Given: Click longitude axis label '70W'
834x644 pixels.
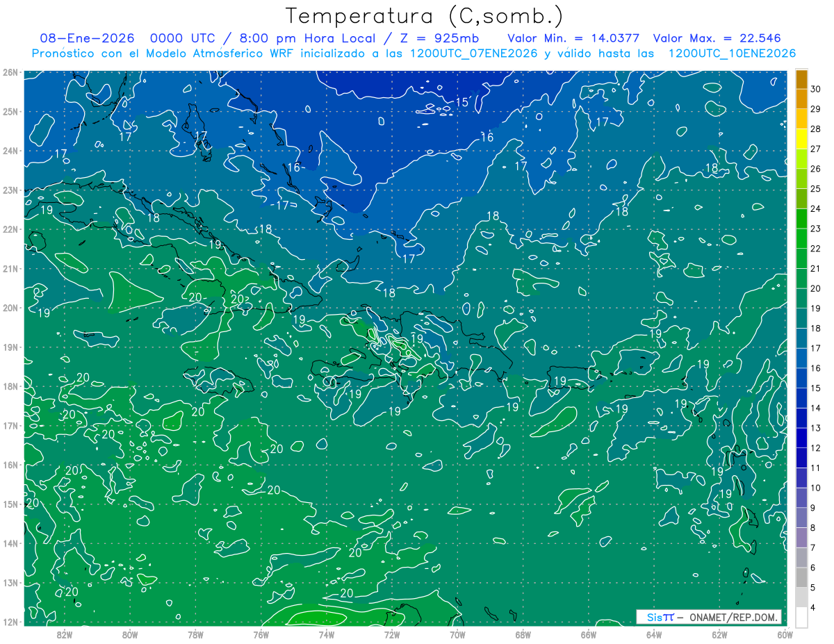Looking at the screenshot, I should tap(457, 634).
